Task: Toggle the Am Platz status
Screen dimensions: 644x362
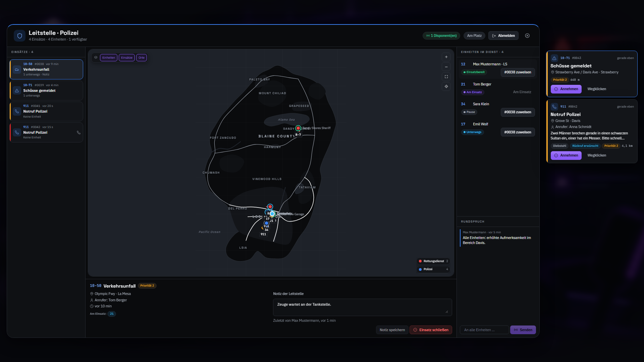Action: 474,36
